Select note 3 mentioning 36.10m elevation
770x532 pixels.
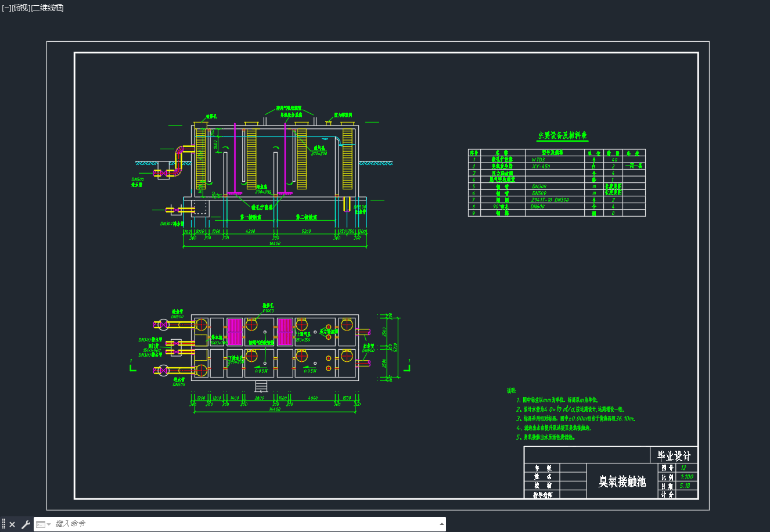[x=575, y=418]
